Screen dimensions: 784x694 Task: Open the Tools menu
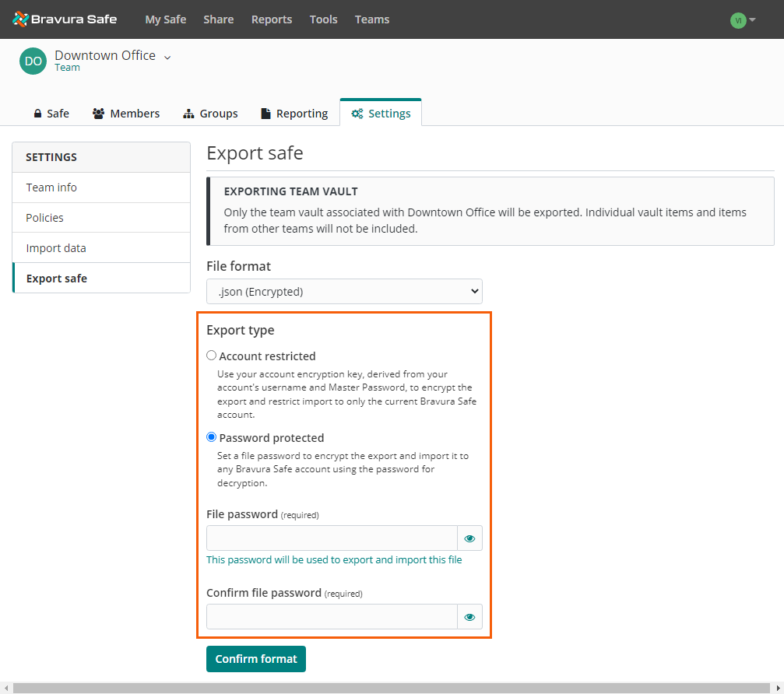(323, 19)
